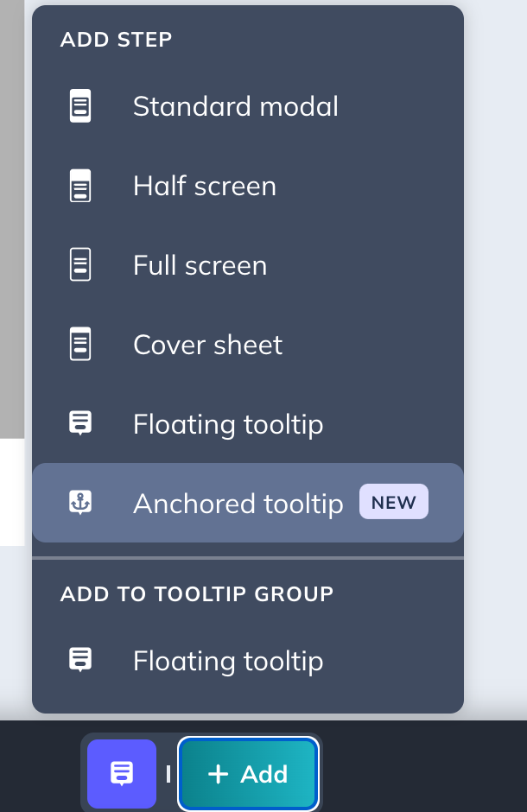The height and width of the screenshot is (812, 527).
Task: Click the Half screen layout icon
Action: 80,187
